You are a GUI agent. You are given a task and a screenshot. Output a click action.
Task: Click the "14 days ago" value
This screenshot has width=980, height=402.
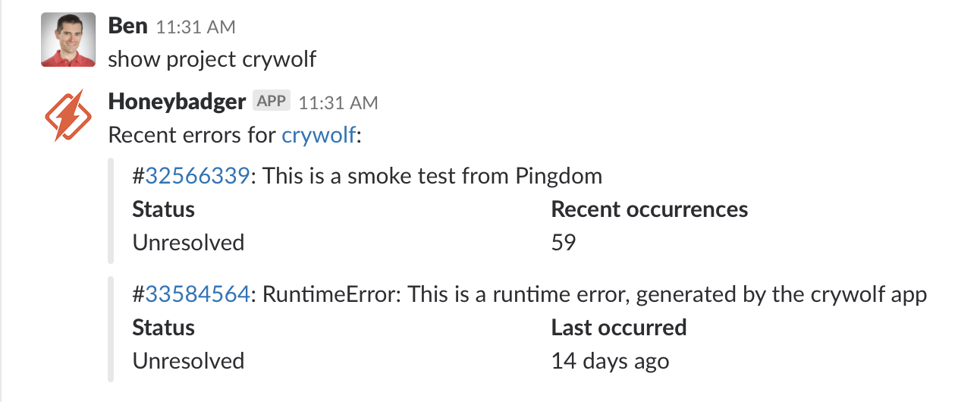(610, 361)
